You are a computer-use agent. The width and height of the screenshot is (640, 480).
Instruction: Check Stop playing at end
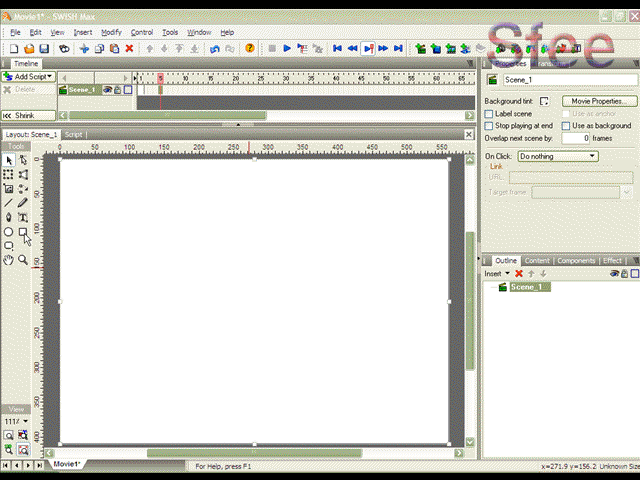pos(489,126)
